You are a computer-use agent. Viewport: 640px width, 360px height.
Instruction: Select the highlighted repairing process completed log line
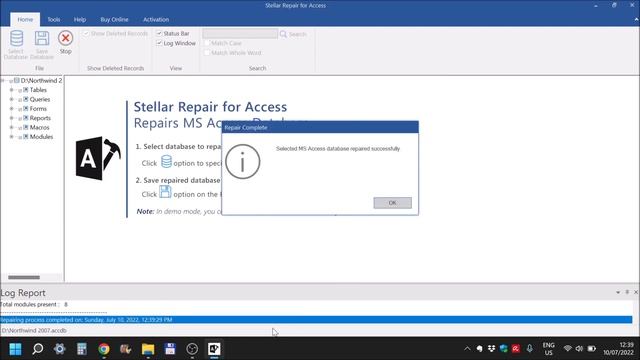coord(316,320)
